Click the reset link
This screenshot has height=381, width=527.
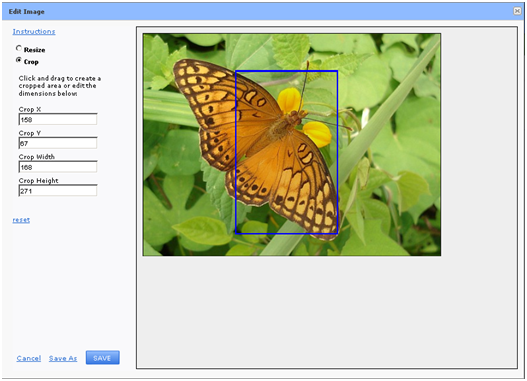click(21, 220)
